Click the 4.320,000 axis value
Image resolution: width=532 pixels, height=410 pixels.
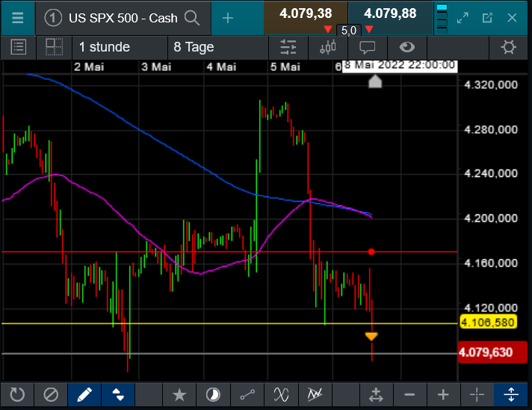pyautogui.click(x=491, y=84)
